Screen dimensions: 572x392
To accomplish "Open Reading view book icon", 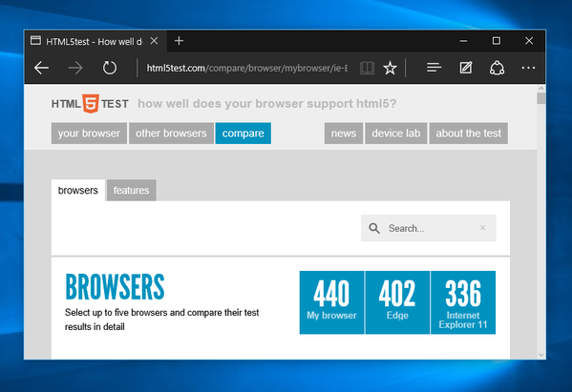I will coord(367,68).
